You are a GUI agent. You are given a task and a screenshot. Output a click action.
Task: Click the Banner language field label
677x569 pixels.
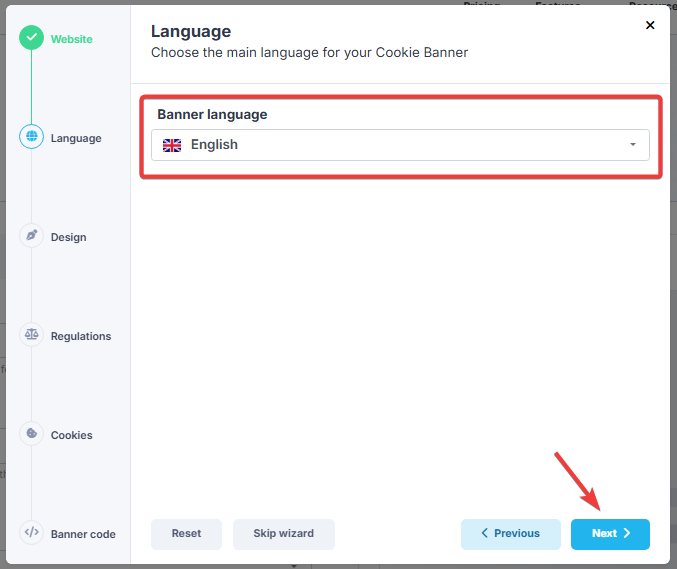coord(212,114)
